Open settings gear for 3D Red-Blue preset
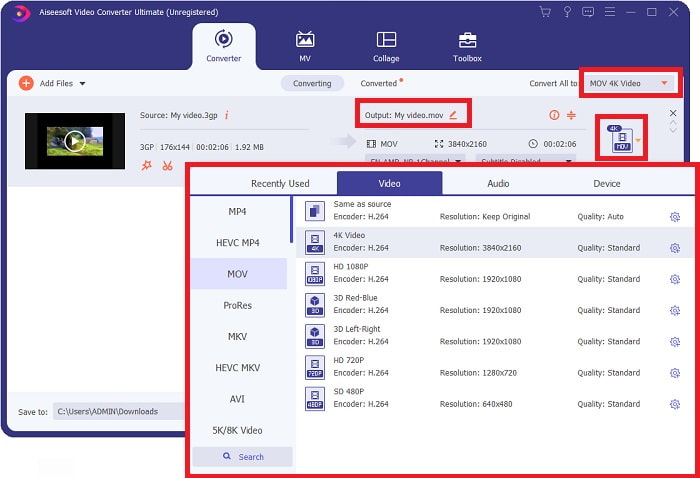700x478 pixels. pos(675,311)
